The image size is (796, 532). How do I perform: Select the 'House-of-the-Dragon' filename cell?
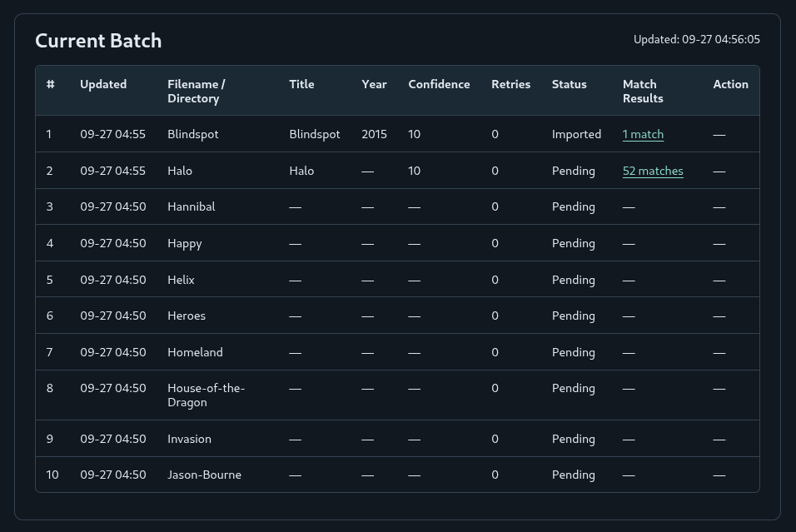coord(206,395)
